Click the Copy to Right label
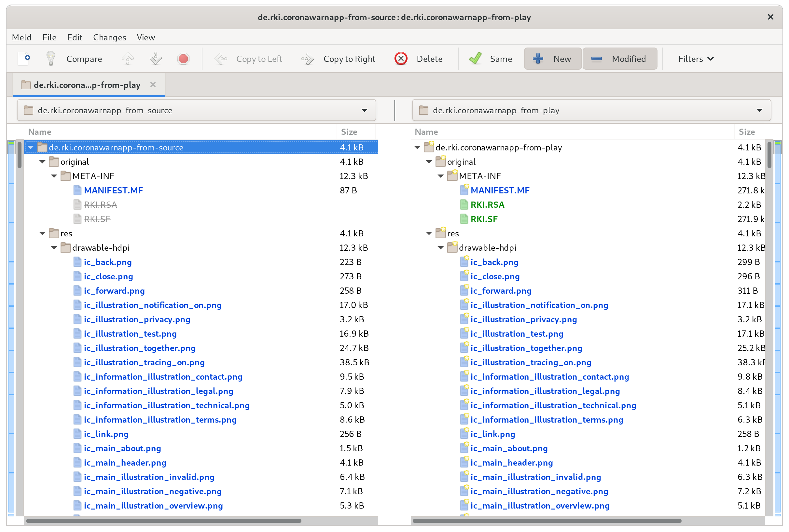This screenshot has height=532, width=789. [x=349, y=59]
